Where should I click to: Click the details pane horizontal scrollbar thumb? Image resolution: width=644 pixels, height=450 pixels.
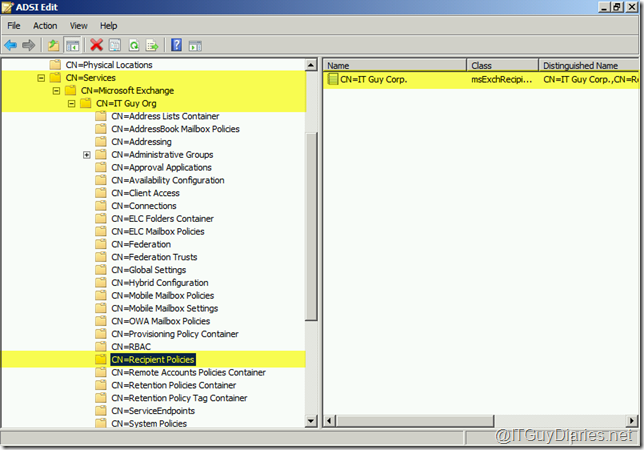point(415,421)
